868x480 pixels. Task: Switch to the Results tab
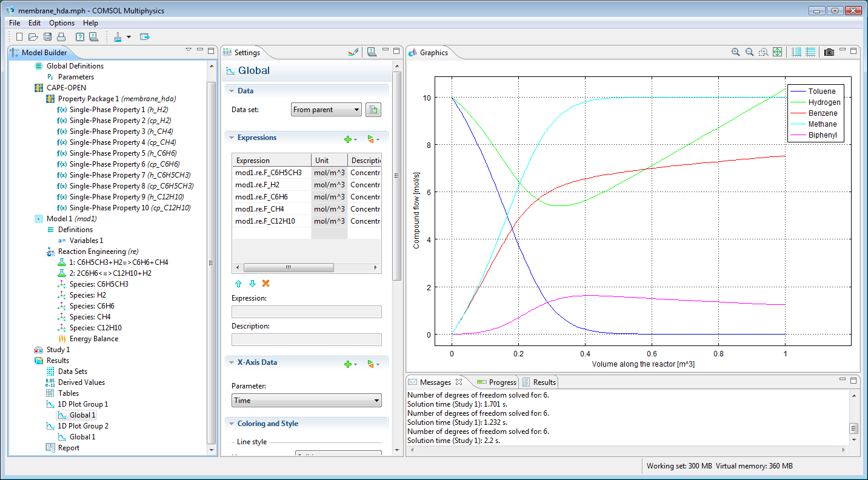[539, 382]
